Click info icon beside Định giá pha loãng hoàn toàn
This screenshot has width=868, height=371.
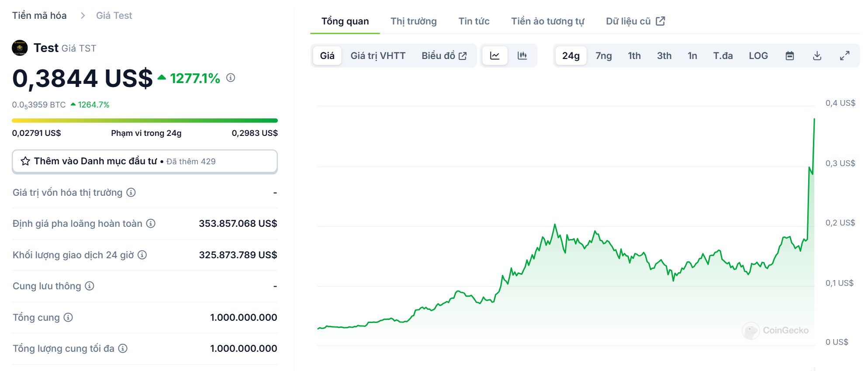tap(151, 223)
